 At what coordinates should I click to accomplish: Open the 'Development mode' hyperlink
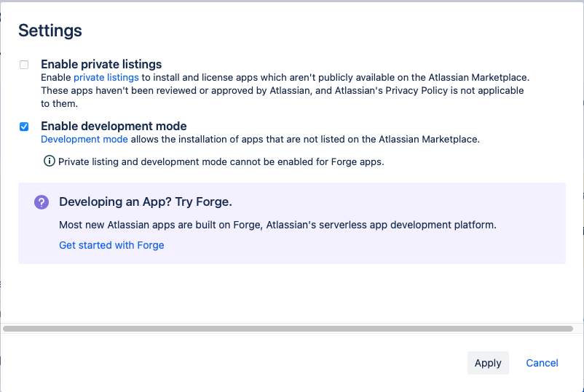(84, 139)
